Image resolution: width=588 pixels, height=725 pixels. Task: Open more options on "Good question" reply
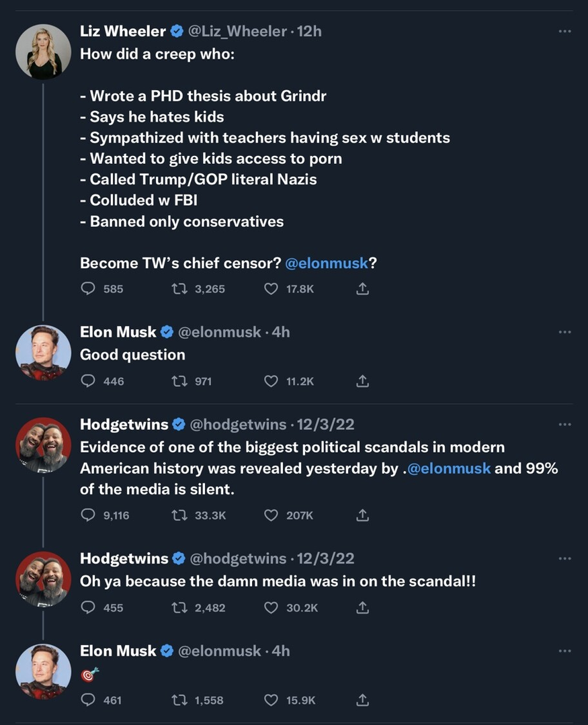click(564, 332)
